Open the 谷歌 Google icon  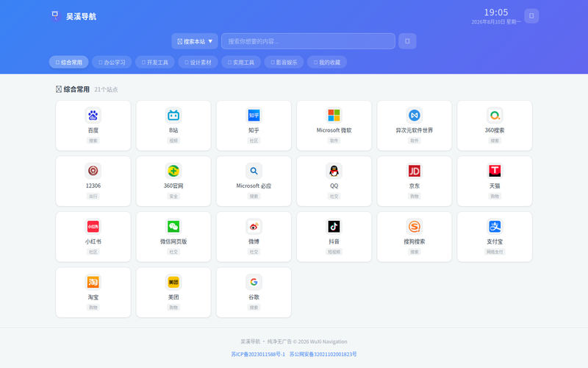pyautogui.click(x=254, y=282)
